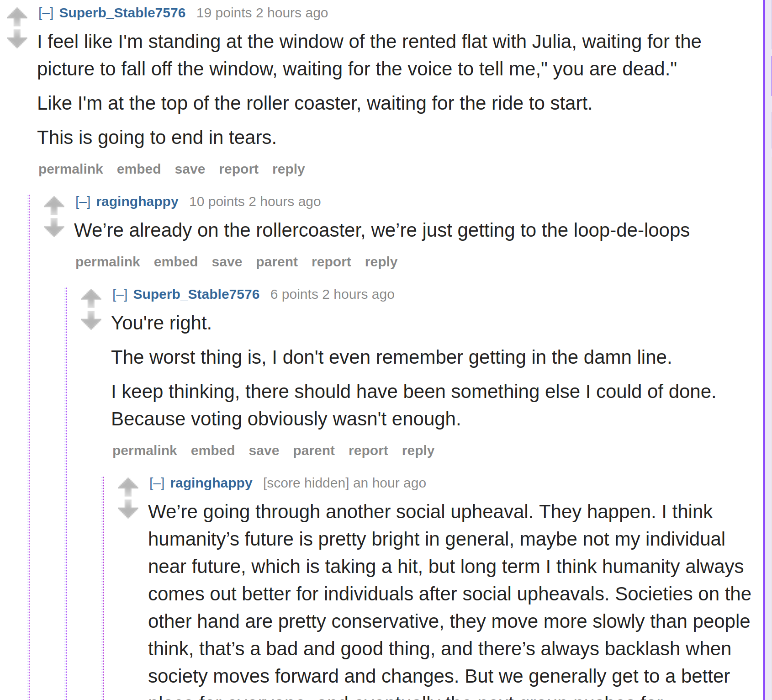The width and height of the screenshot is (772, 700).
Task: Collapse raginghappy's 10-point comment
Action: click(x=83, y=202)
